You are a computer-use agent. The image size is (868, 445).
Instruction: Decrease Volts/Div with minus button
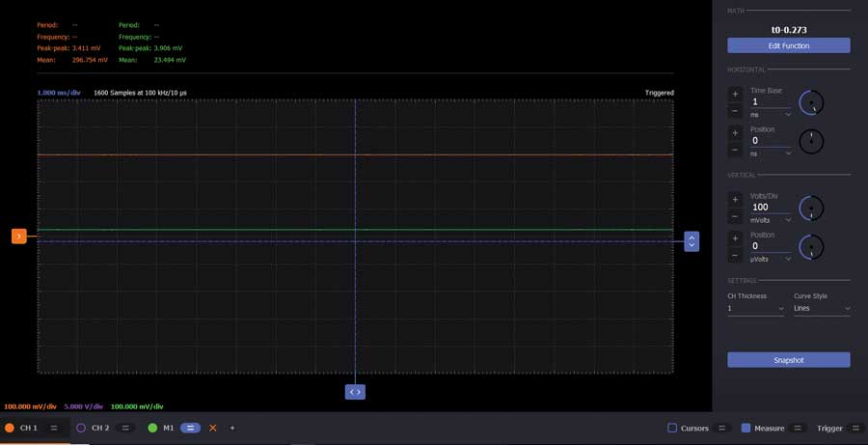pos(735,216)
